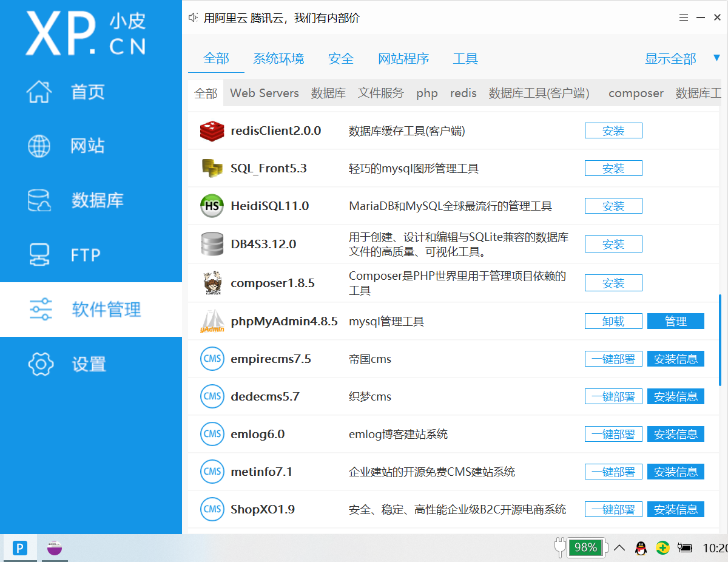The height and width of the screenshot is (562, 728).
Task: Select the 数据库工具(客户端) sub-tab
Action: click(x=539, y=93)
